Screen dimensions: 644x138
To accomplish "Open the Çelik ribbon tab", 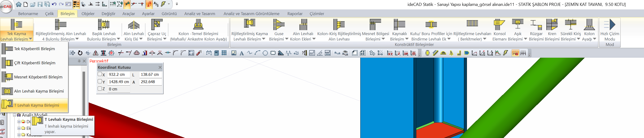I will pyautogui.click(x=49, y=14).
